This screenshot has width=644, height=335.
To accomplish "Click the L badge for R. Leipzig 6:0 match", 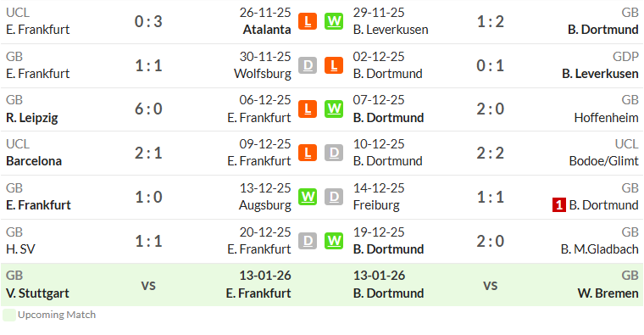I will pyautogui.click(x=308, y=109).
